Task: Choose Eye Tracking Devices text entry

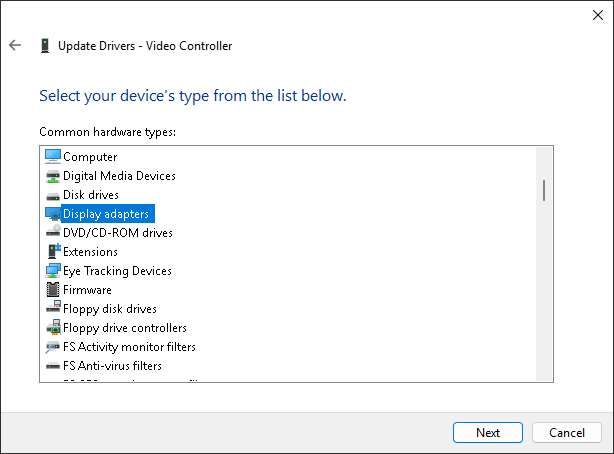Action: pyautogui.click(x=117, y=271)
